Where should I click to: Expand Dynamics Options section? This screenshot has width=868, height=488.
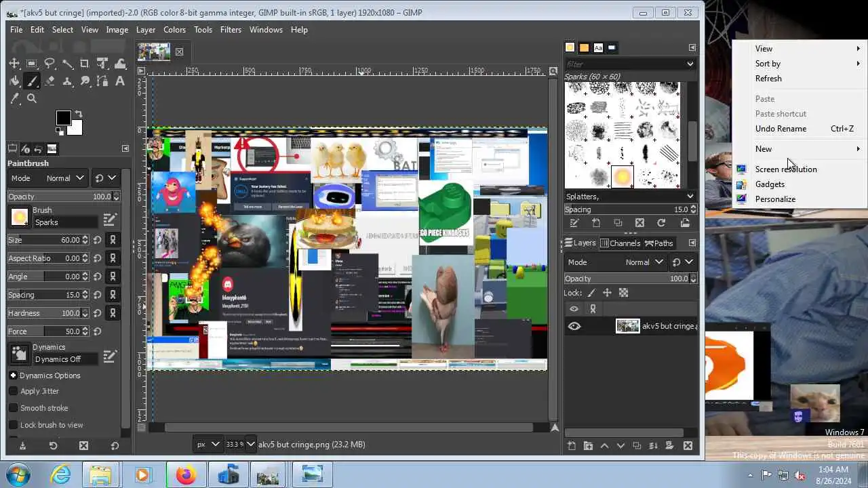(13, 375)
